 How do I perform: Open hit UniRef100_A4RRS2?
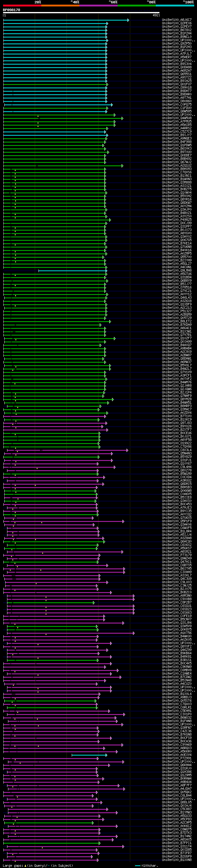pyautogui.click(x=177, y=128)
